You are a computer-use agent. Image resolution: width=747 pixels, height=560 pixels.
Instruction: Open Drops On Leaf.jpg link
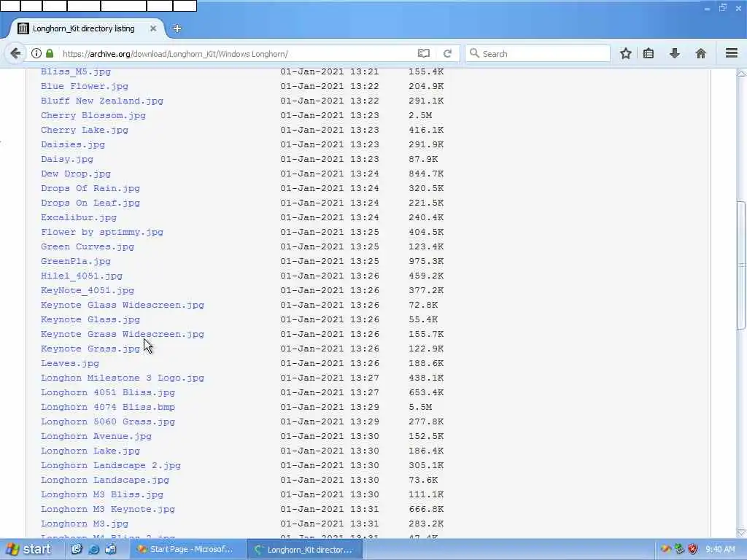[x=90, y=203]
